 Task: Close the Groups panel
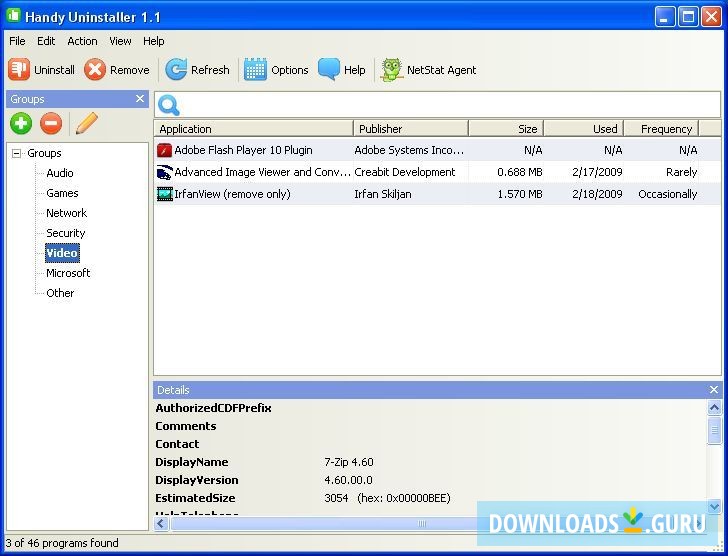pos(140,99)
